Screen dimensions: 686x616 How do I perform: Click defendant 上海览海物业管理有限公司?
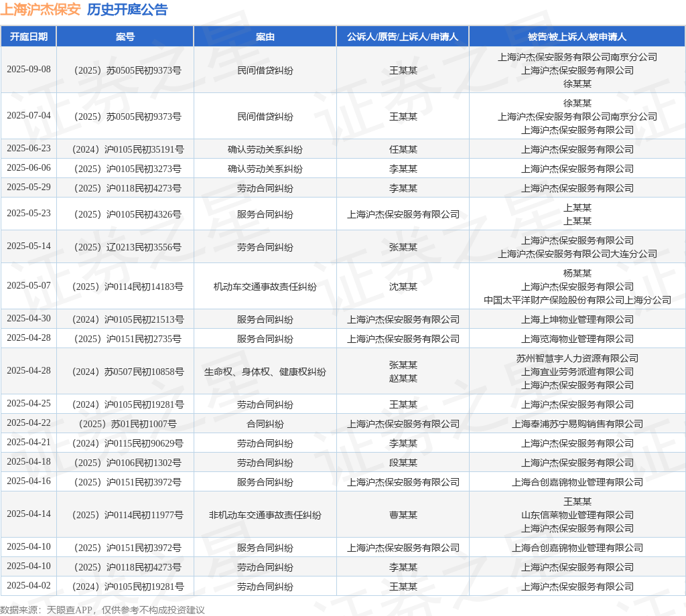[577, 339]
